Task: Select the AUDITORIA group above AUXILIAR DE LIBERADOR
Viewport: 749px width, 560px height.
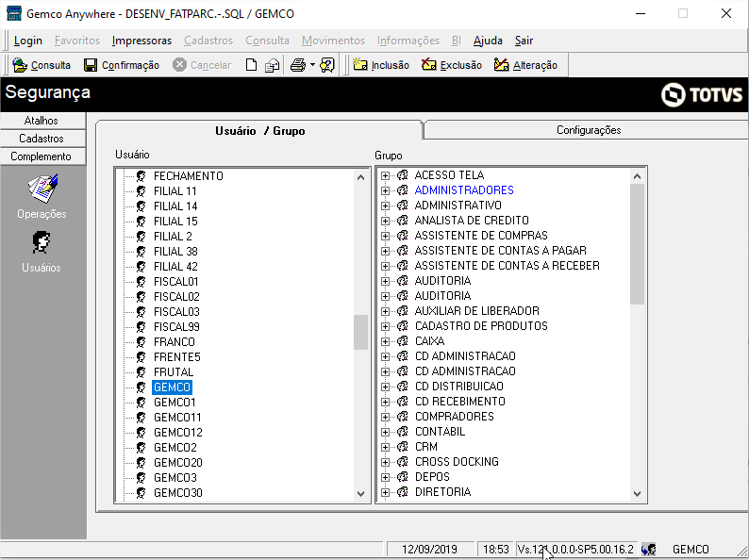Action: (x=442, y=296)
